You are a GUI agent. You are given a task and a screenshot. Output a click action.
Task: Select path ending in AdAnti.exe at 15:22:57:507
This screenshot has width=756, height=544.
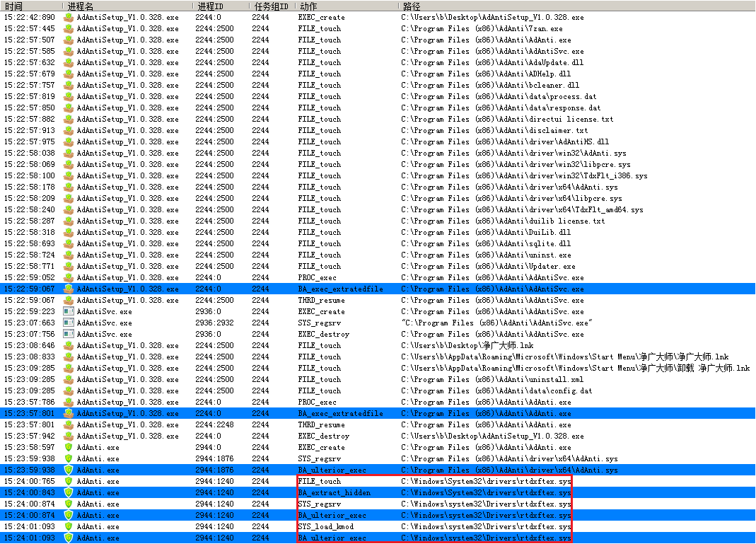pos(486,40)
